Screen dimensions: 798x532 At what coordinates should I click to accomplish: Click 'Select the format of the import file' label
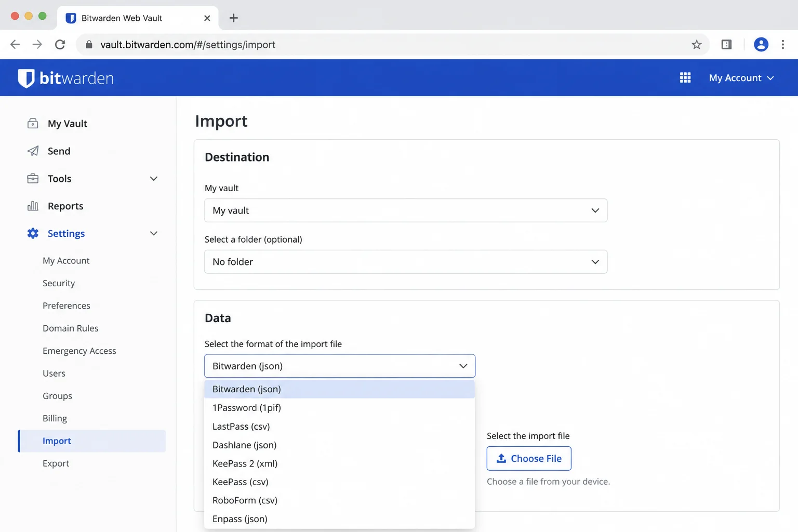(273, 344)
